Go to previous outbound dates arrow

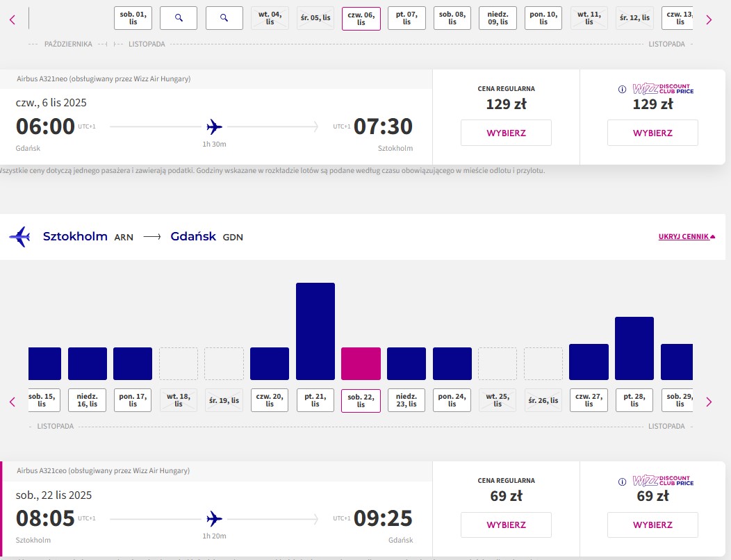click(x=13, y=19)
